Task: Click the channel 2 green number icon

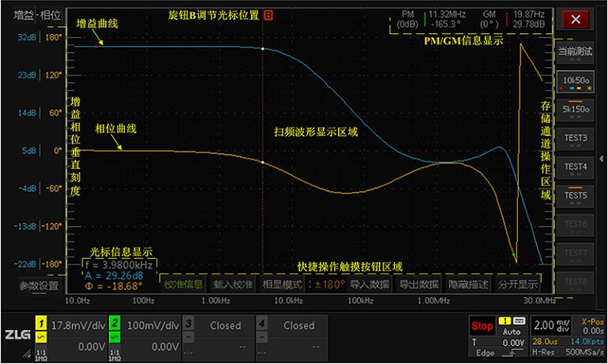Action: pos(114,323)
